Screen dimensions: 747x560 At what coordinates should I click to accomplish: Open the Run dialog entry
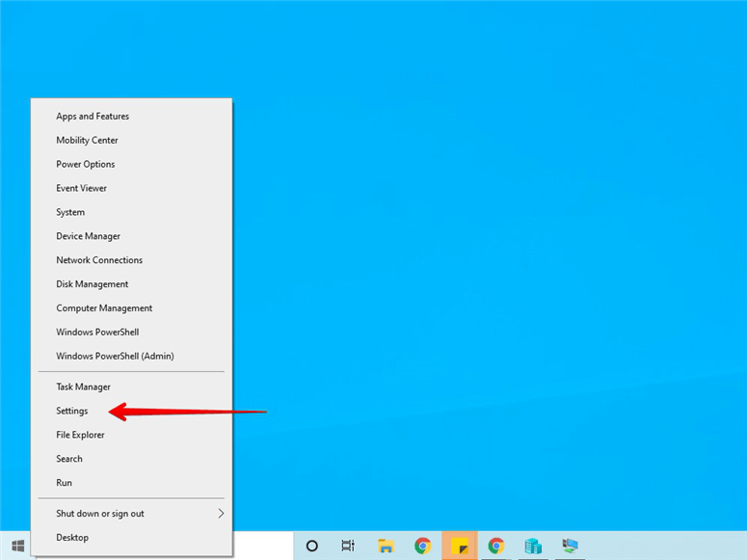coord(131,483)
